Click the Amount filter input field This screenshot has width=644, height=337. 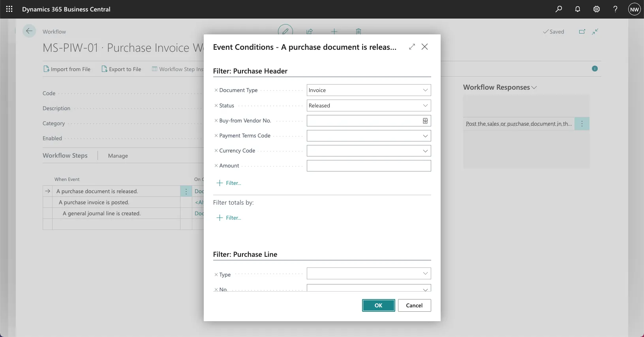369,166
